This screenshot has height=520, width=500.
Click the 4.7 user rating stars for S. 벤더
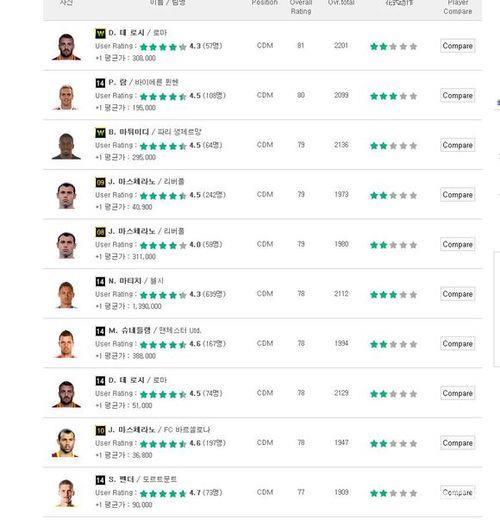[x=163, y=493]
